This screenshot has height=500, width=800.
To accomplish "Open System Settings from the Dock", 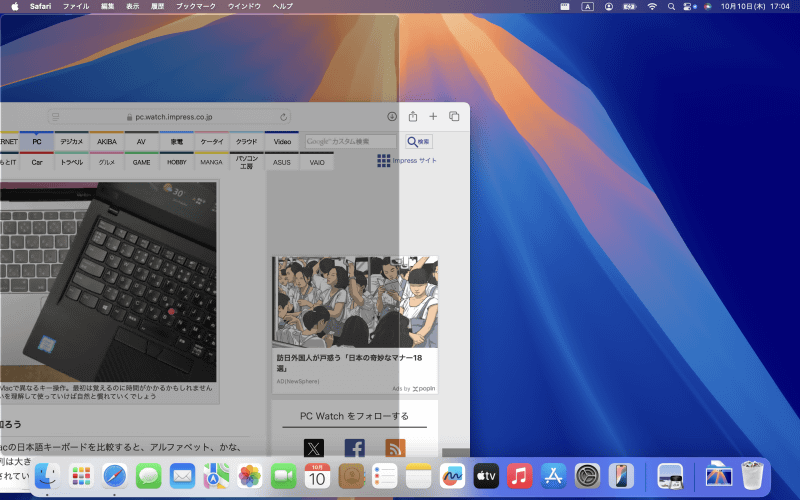I will pos(587,476).
